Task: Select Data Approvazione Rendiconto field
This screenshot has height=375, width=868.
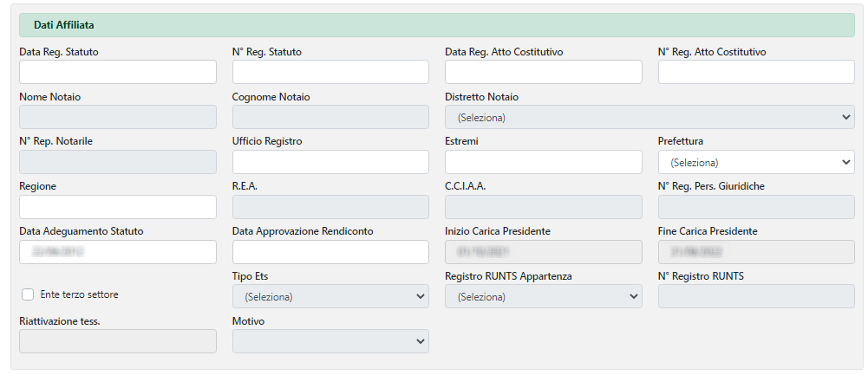Action: tap(330, 252)
